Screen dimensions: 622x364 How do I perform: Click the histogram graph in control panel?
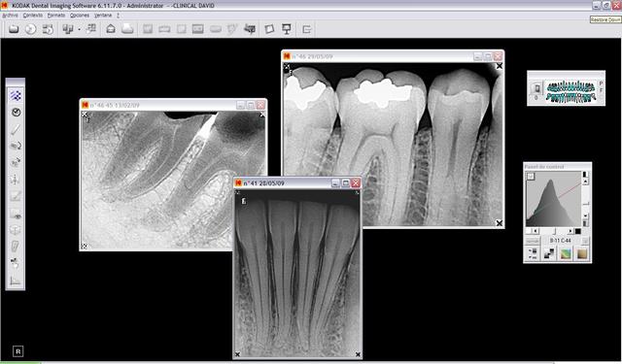click(553, 199)
